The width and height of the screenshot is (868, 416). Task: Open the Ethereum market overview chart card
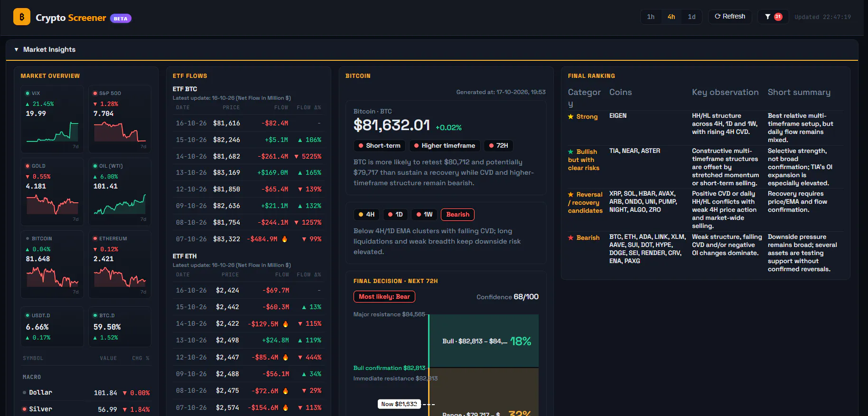tap(120, 264)
